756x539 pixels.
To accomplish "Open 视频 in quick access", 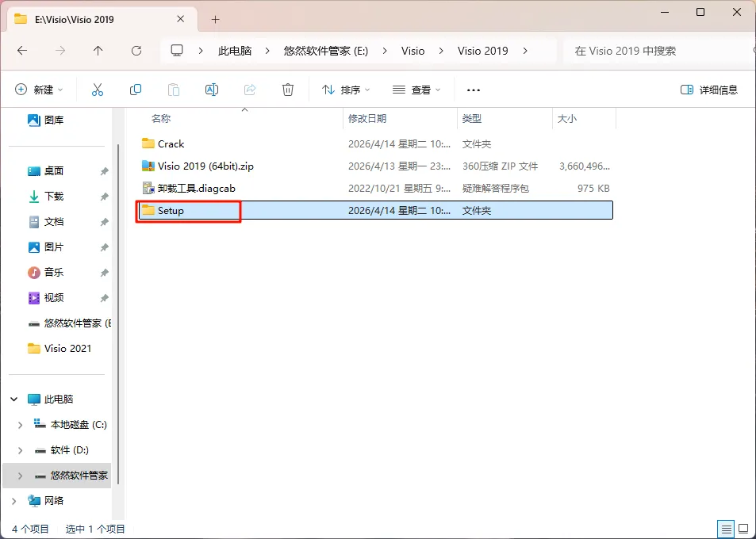I will click(x=46, y=298).
